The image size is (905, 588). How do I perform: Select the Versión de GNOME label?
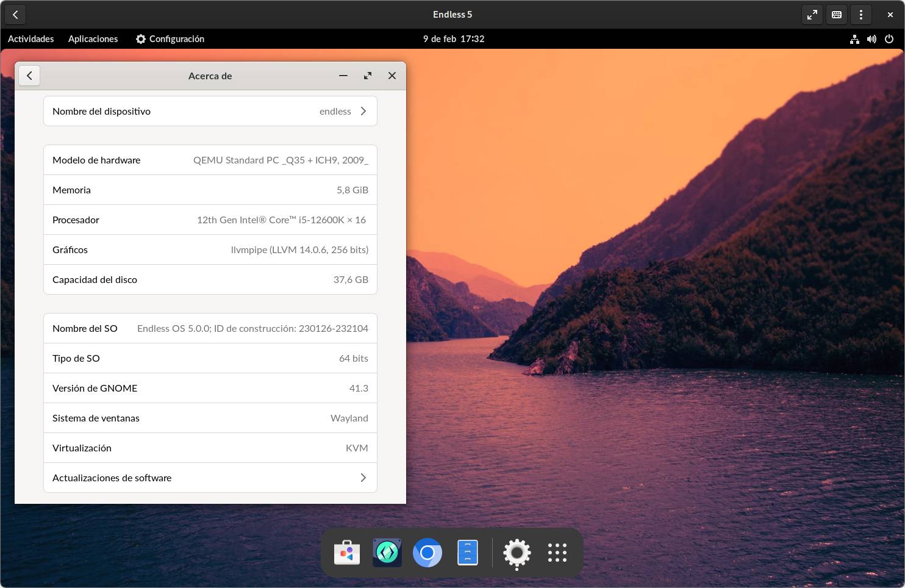95,388
